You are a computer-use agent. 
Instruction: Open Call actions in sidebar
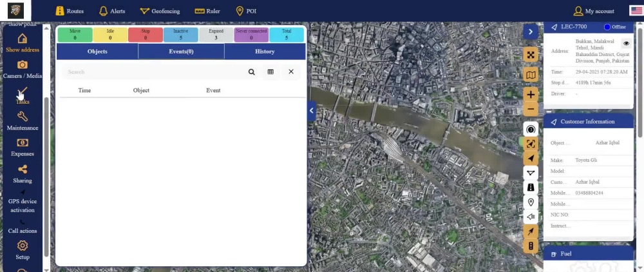coord(22,227)
